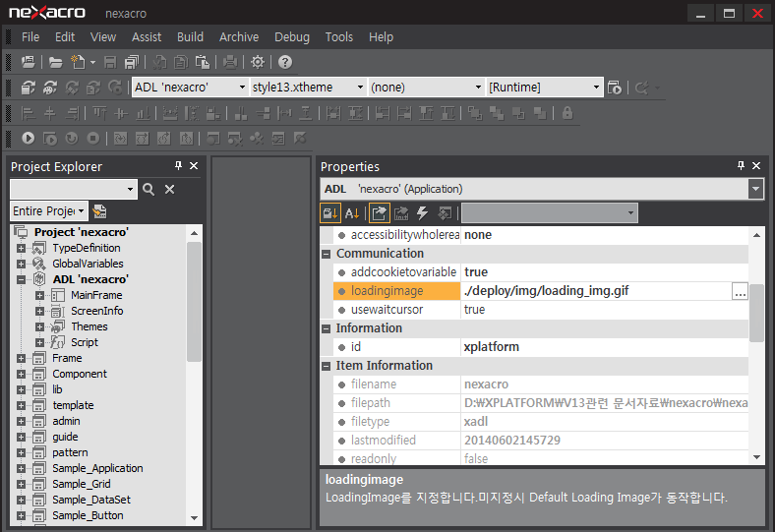Click the Paste clipboard icon
The width and height of the screenshot is (775, 532).
[203, 62]
